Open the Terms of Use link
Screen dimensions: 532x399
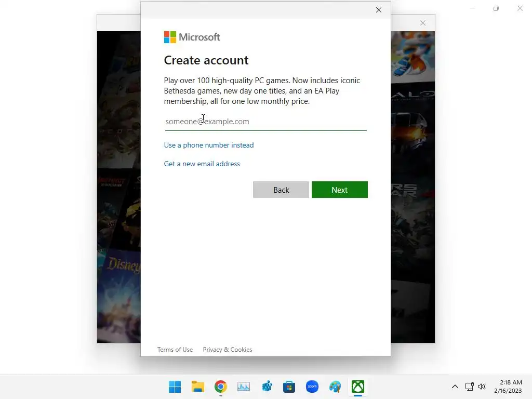click(x=175, y=350)
